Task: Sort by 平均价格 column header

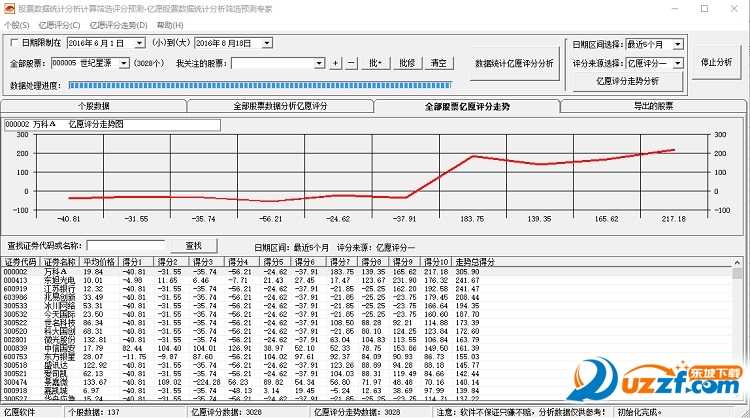Action: coord(99,262)
